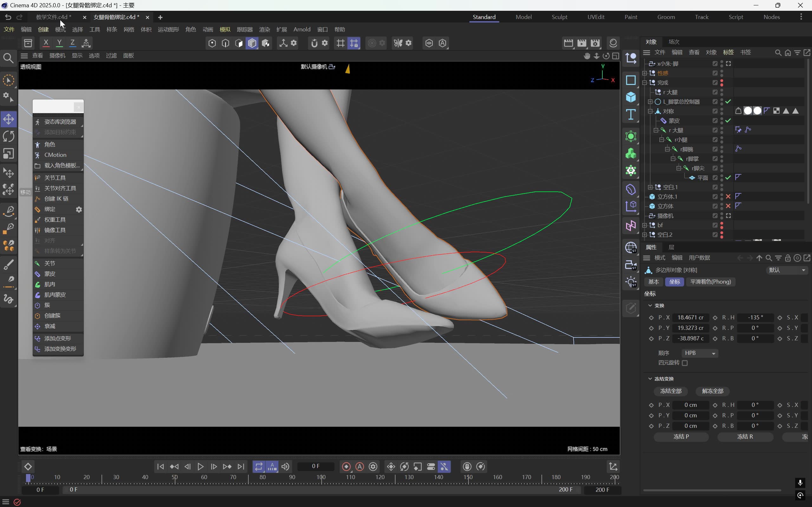
Task: Toggle the enable checkmark of 蒙皮 object
Action: coord(728,121)
